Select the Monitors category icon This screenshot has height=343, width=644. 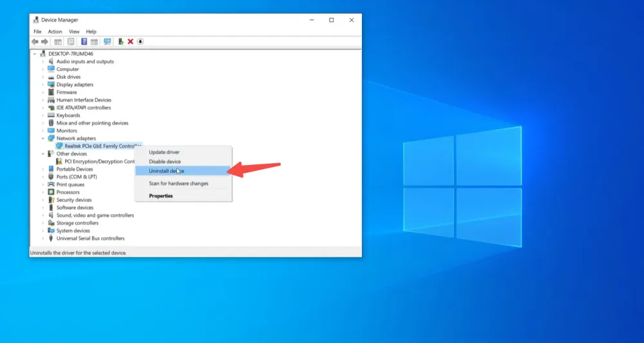point(51,130)
